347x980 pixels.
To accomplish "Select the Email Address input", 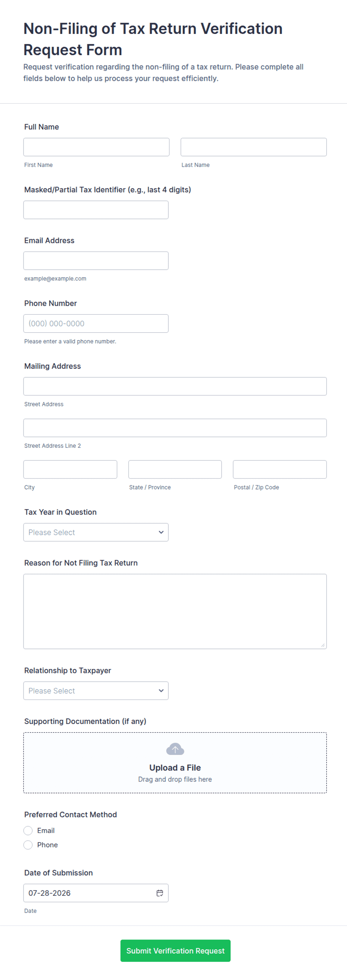I will [x=96, y=261].
